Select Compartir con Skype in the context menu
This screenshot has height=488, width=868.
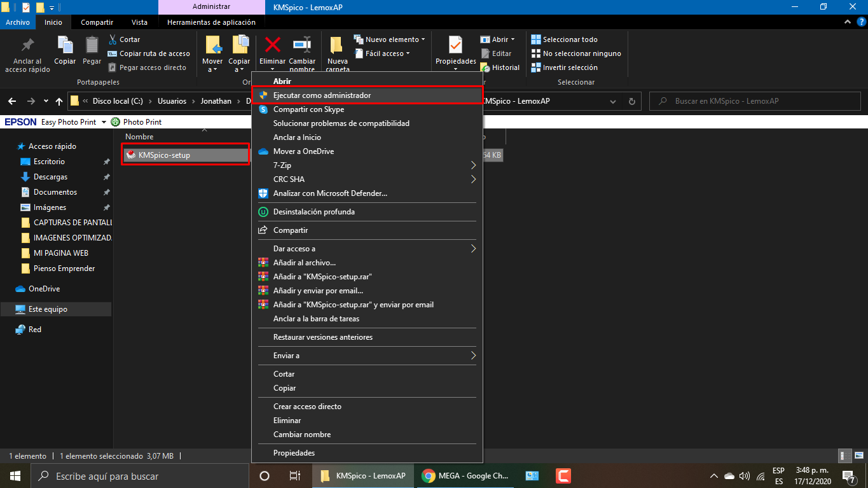click(x=368, y=109)
